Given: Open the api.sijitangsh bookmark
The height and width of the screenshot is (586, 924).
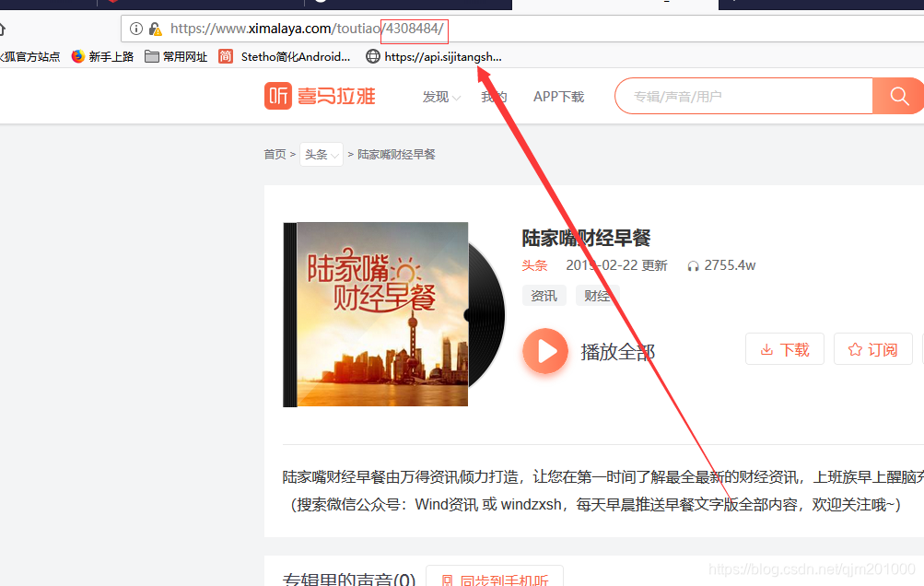Looking at the screenshot, I should point(434,56).
